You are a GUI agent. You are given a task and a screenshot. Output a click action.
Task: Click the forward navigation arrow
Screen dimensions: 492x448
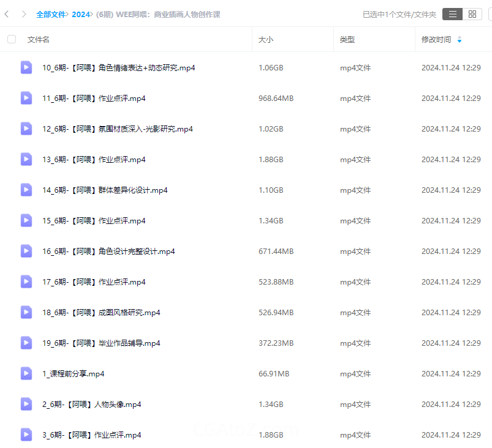click(x=24, y=14)
